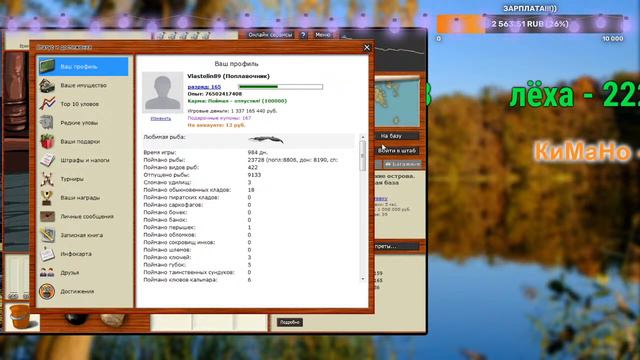This screenshot has height=360, width=640.
Task: Open the Меню item in game window
Action: point(322,35)
